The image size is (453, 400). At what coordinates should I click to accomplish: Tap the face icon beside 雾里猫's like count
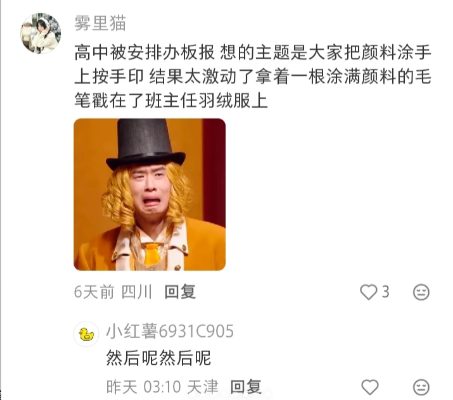tap(421, 292)
